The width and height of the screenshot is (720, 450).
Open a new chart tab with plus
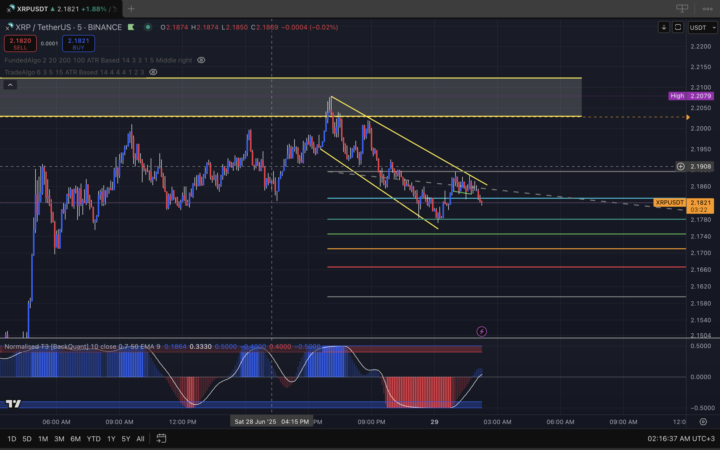coord(131,8)
